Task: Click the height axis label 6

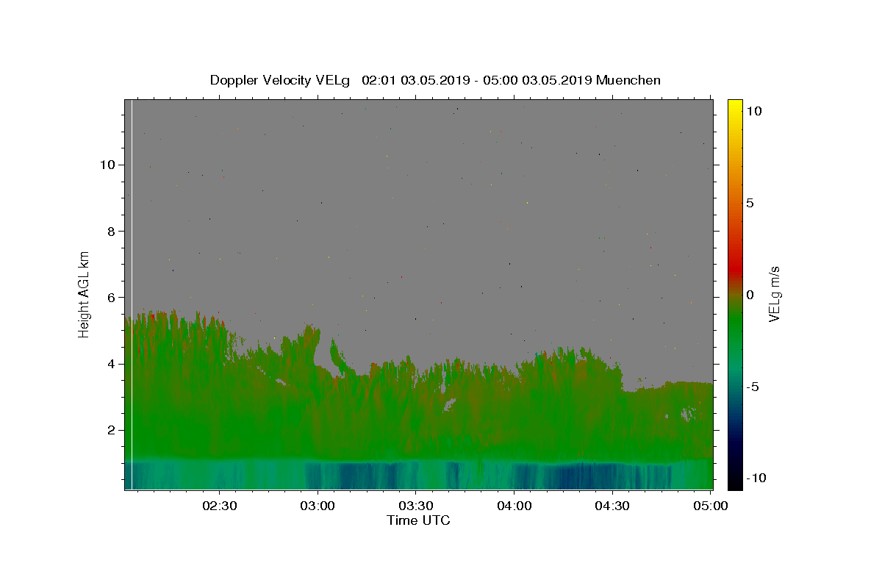Action: click(111, 297)
